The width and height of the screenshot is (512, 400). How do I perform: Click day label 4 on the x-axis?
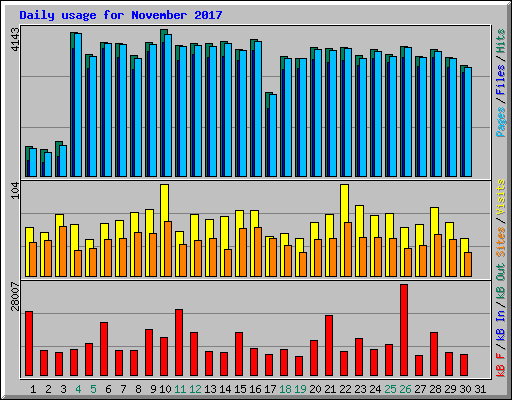coord(78,389)
